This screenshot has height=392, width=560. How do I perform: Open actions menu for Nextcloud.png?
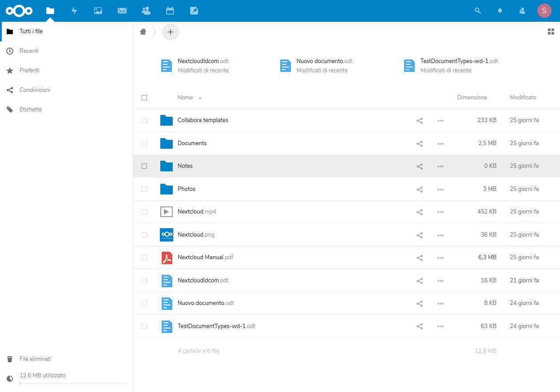[441, 235]
